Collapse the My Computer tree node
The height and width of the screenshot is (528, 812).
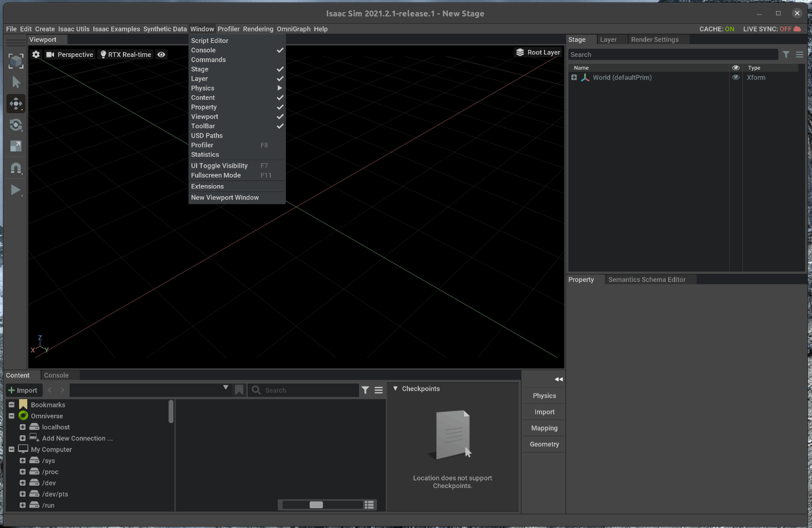pyautogui.click(x=12, y=450)
